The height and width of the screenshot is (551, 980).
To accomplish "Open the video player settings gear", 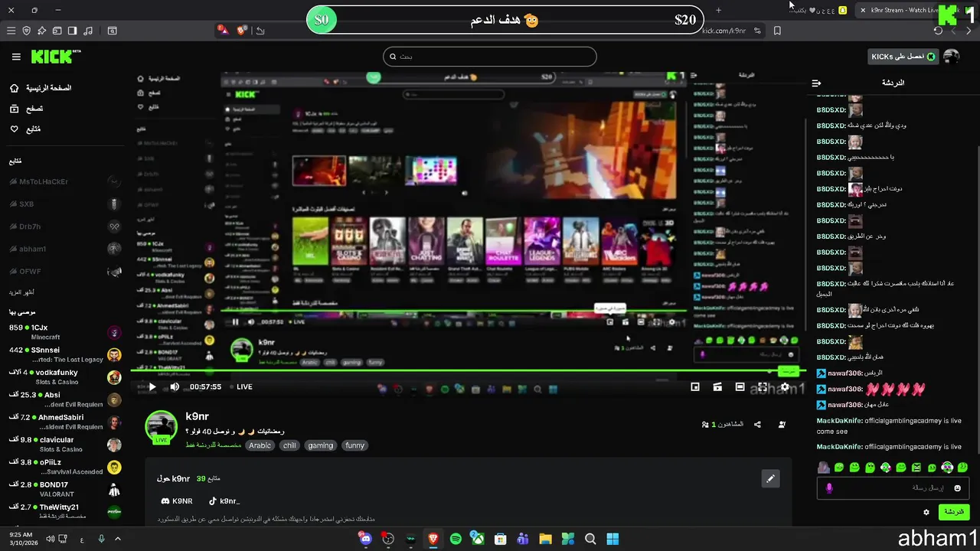I will click(x=785, y=387).
